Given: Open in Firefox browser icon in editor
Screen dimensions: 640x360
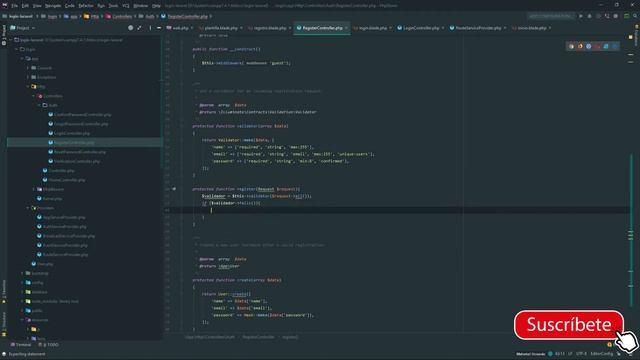Looking at the screenshot, I should tap(580, 46).
